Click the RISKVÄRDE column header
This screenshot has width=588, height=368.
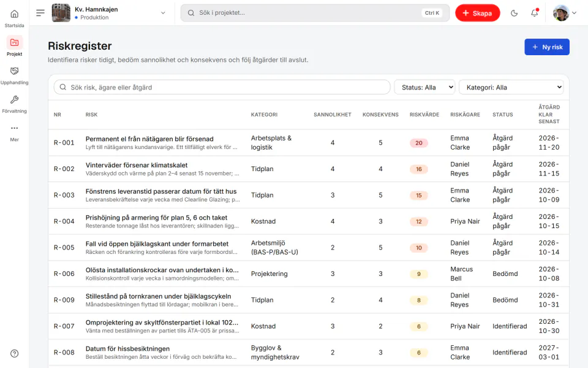424,115
